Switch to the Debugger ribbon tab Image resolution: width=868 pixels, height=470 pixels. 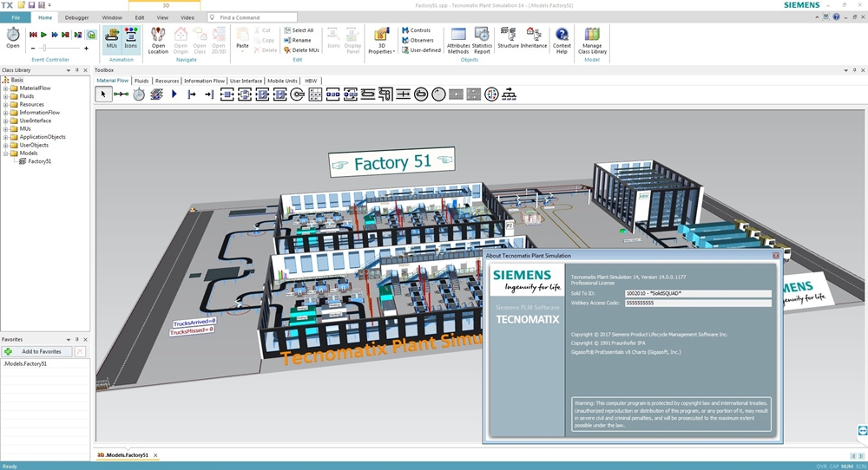pos(76,17)
